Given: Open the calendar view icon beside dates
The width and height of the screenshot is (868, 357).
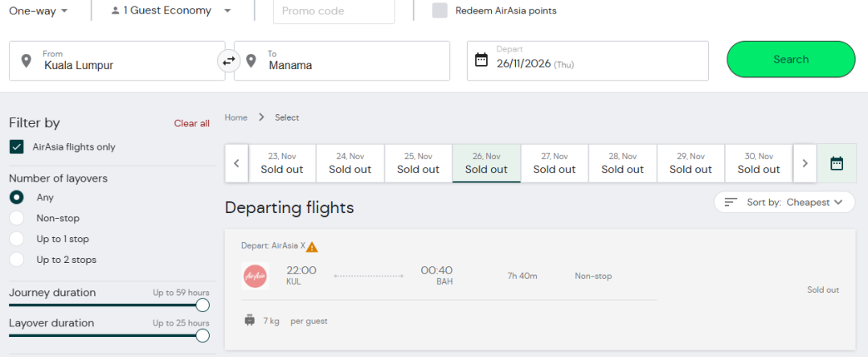Looking at the screenshot, I should click(837, 163).
